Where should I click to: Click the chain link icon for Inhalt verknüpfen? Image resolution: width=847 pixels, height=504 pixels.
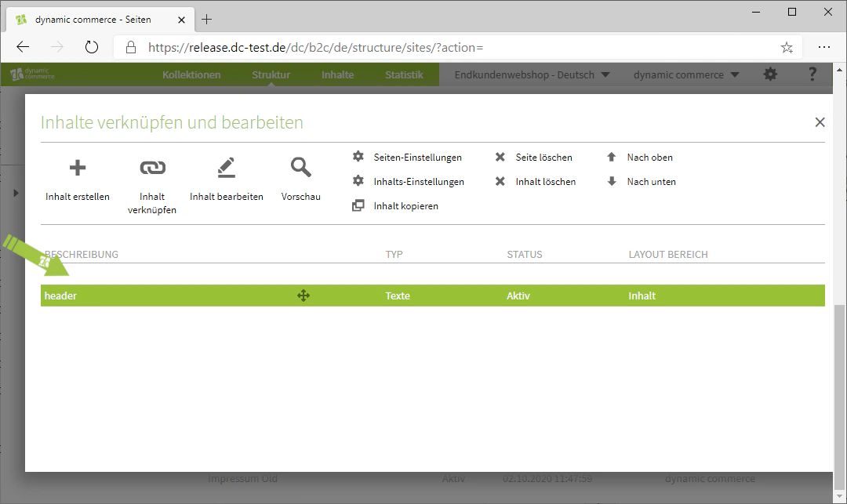click(x=152, y=168)
